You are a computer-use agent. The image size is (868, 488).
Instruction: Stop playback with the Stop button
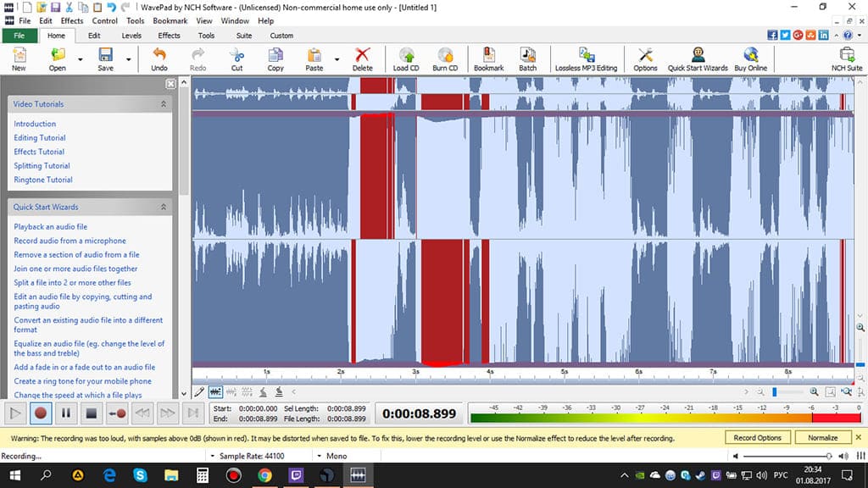pos(92,413)
